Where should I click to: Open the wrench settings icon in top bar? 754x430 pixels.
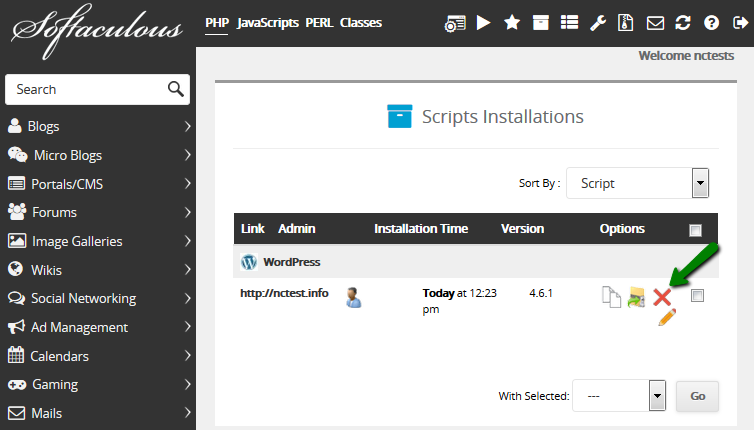pyautogui.click(x=597, y=23)
